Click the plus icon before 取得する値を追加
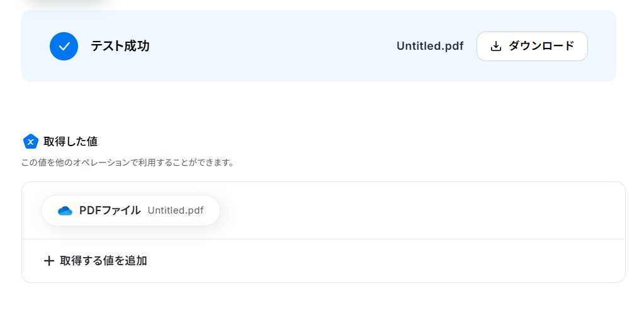This screenshot has height=315, width=644. click(49, 261)
